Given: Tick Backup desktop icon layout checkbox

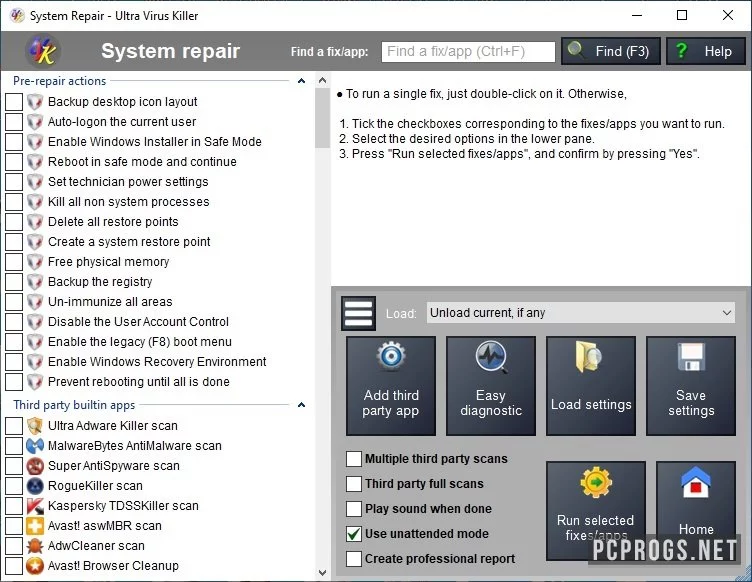Looking at the screenshot, I should coord(14,102).
